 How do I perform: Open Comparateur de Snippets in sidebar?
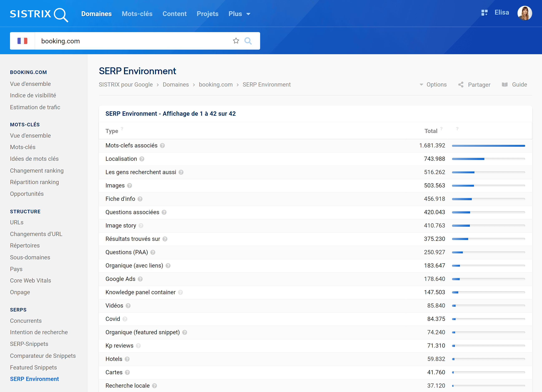tap(43, 356)
